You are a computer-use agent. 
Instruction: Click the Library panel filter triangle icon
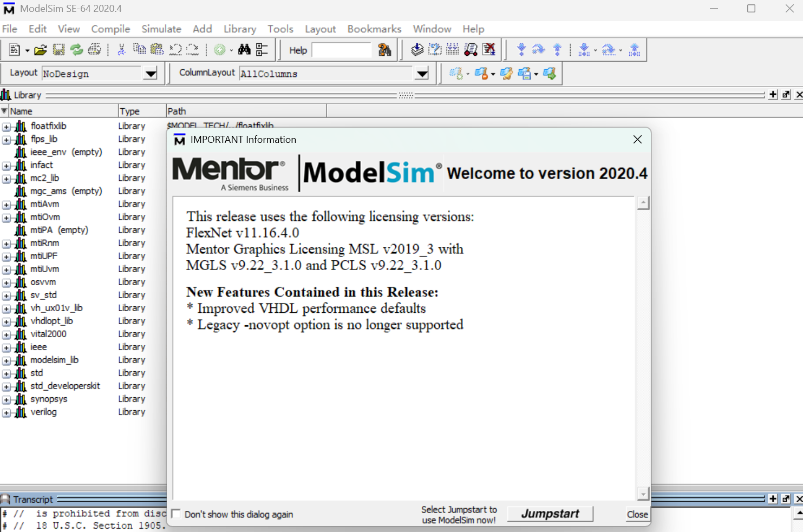(4, 111)
